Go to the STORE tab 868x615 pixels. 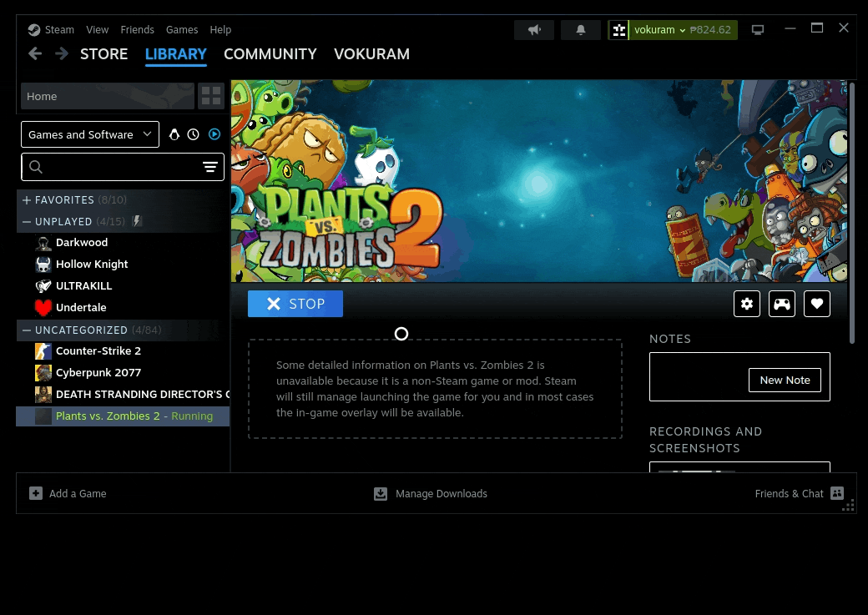[x=104, y=54]
